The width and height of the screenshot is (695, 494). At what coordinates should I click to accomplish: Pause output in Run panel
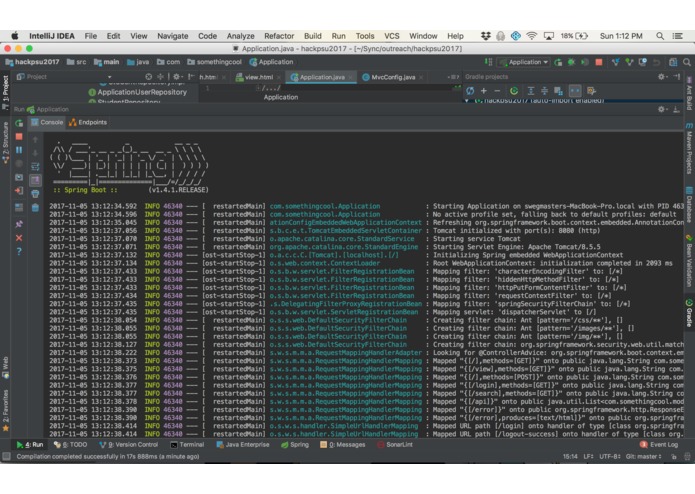(x=19, y=150)
